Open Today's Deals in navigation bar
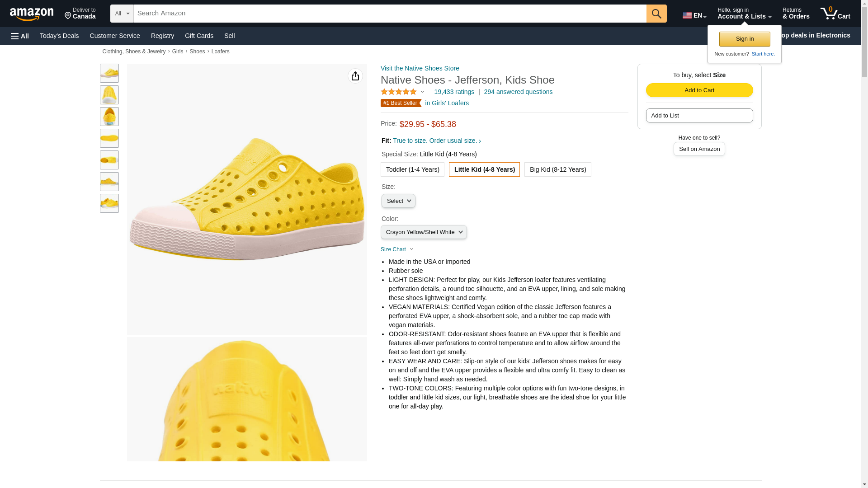Screen dimensions: 868x488 [x=59, y=36]
